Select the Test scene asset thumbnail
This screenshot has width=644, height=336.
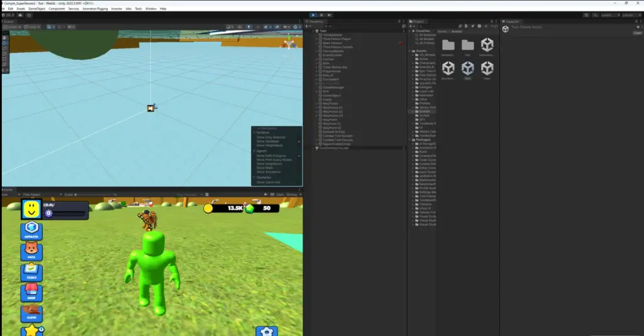467,68
